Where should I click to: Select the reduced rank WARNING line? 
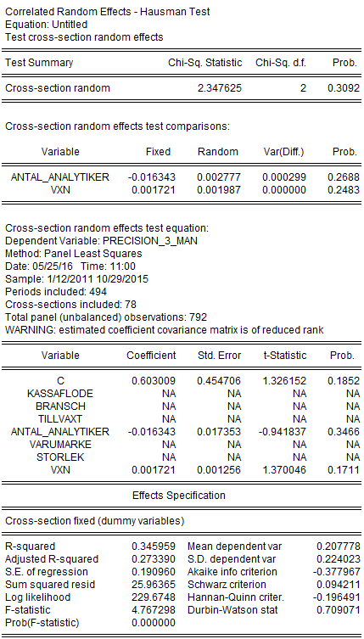point(165,330)
